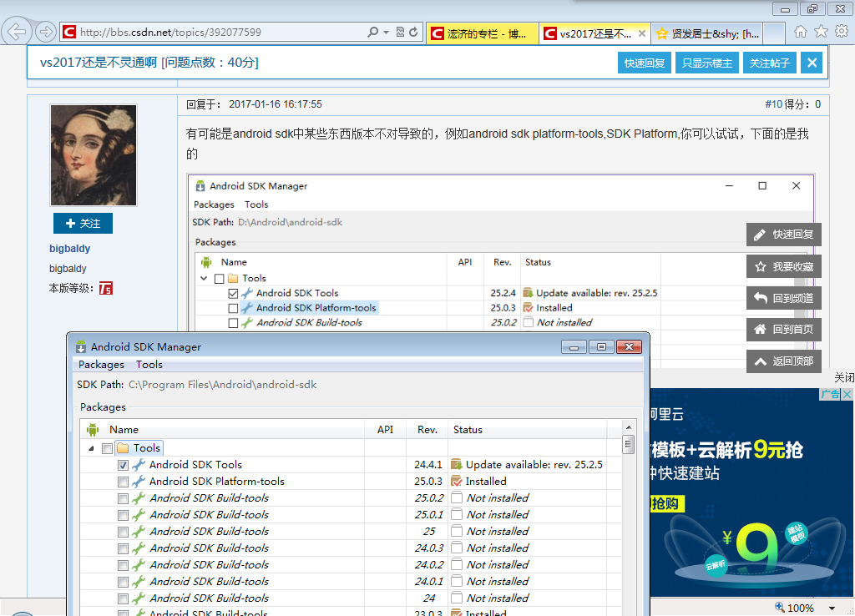
Task: Click the yellow 抢购 button in the ad
Action: [x=665, y=503]
